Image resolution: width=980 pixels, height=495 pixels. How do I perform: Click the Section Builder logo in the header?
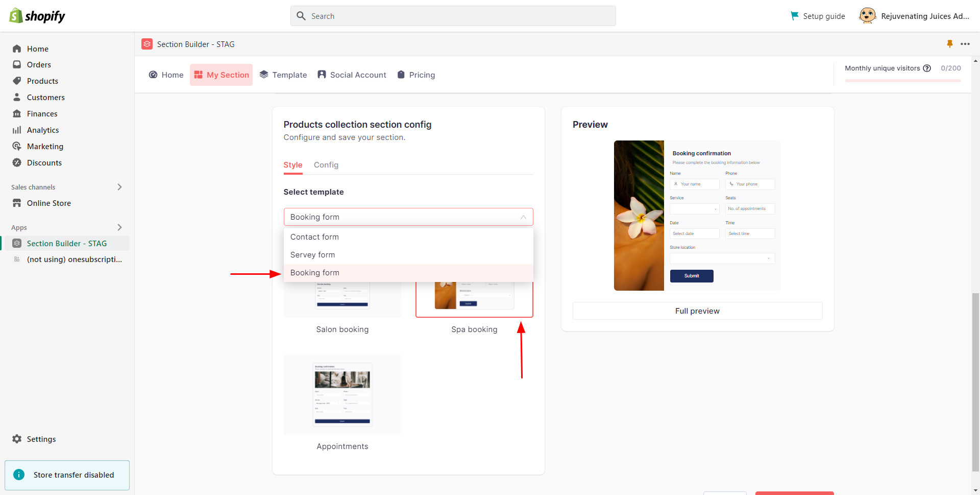coord(147,44)
